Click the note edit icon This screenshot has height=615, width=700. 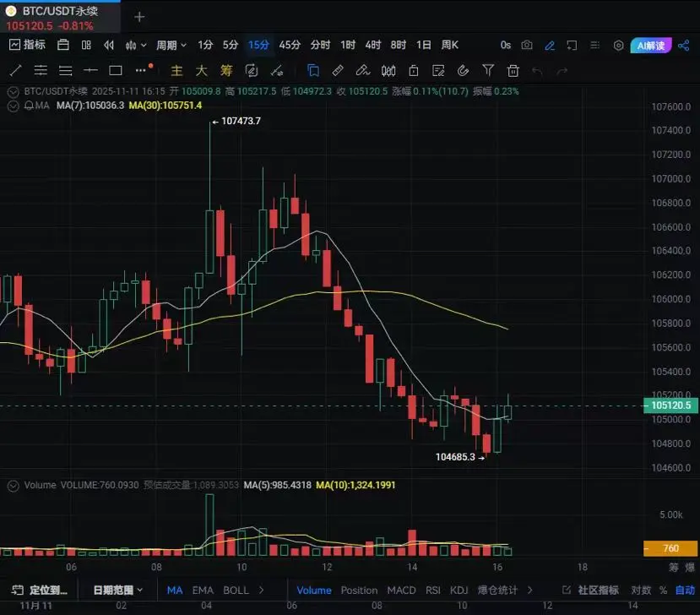[438, 71]
